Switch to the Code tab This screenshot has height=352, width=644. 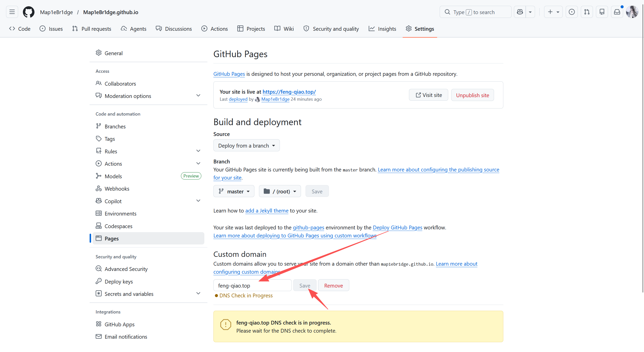pos(20,29)
